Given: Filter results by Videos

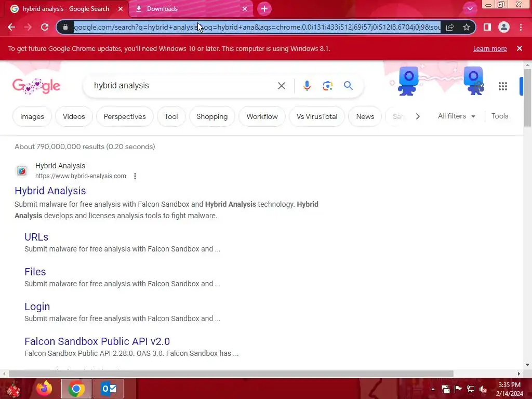Looking at the screenshot, I should (x=74, y=116).
